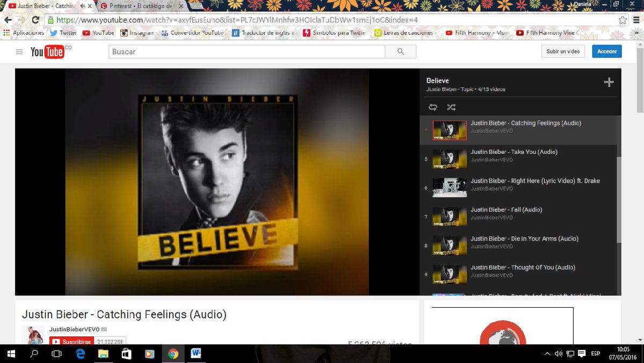Save the Believe playlist with plus icon
This screenshot has width=644, height=363.
pyautogui.click(x=609, y=82)
